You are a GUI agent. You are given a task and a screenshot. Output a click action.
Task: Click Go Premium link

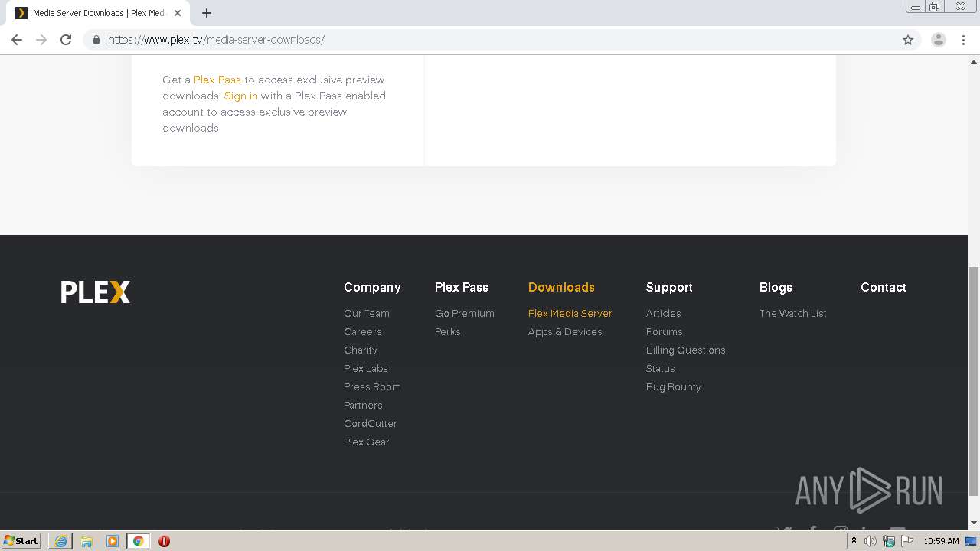465,313
